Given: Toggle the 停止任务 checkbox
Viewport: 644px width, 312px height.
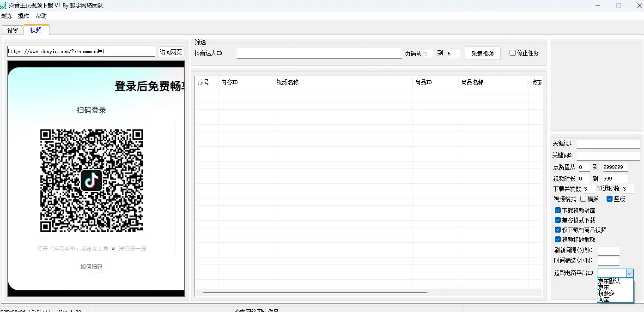Looking at the screenshot, I should [x=512, y=53].
